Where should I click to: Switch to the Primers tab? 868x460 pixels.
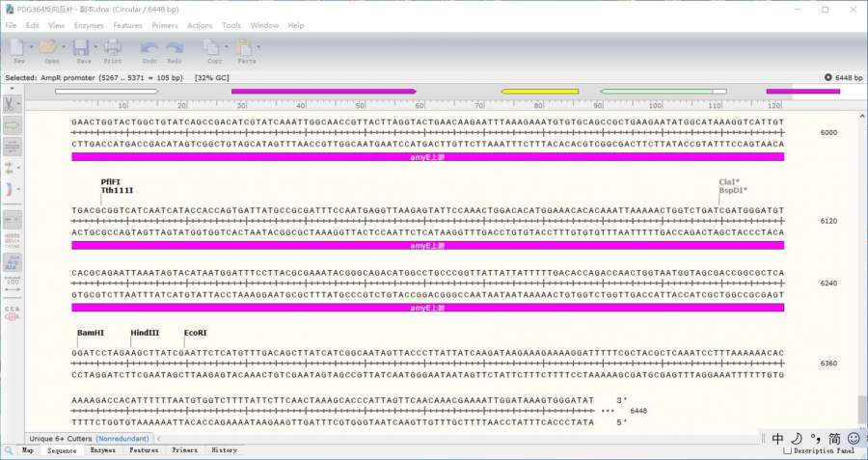pos(185,450)
